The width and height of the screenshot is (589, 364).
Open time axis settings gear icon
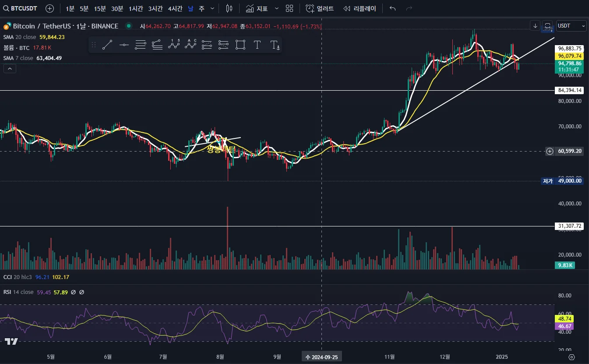(x=571, y=357)
